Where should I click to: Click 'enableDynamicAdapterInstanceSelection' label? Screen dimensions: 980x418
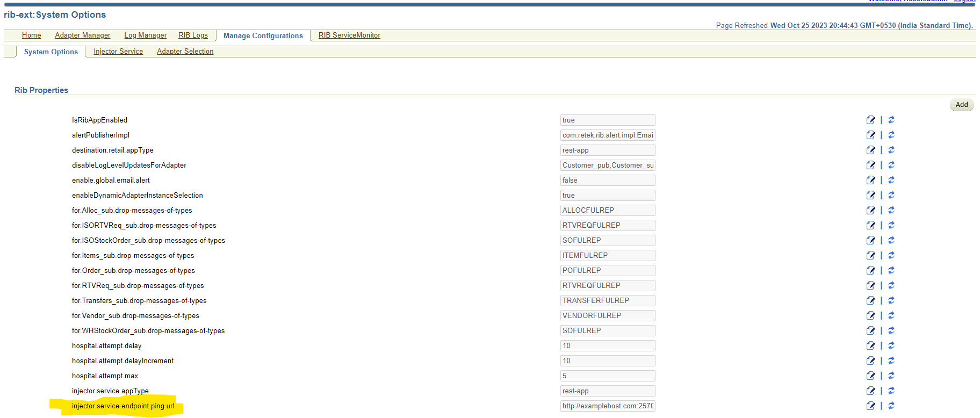click(137, 195)
